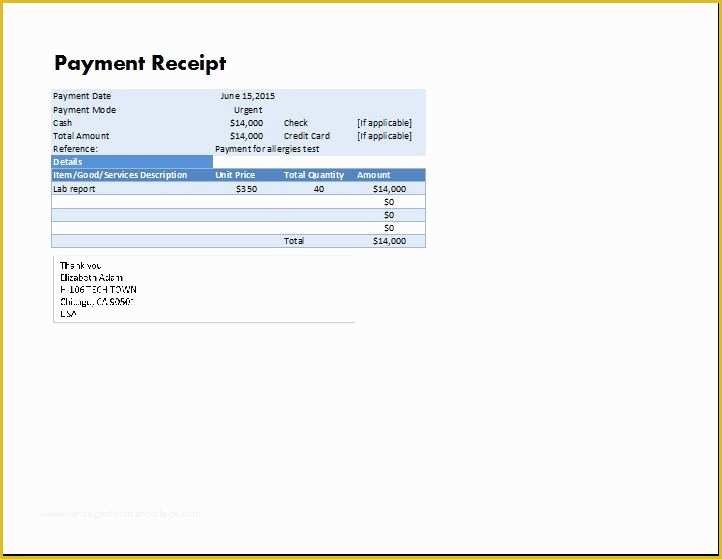Click the Lab report row $14,000 amount
The height and width of the screenshot is (559, 722).
tap(390, 189)
